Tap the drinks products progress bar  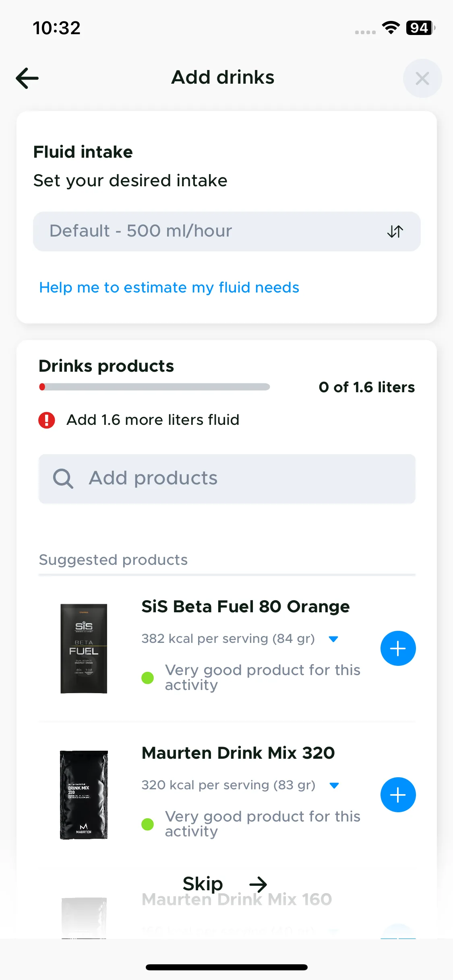[x=154, y=387]
